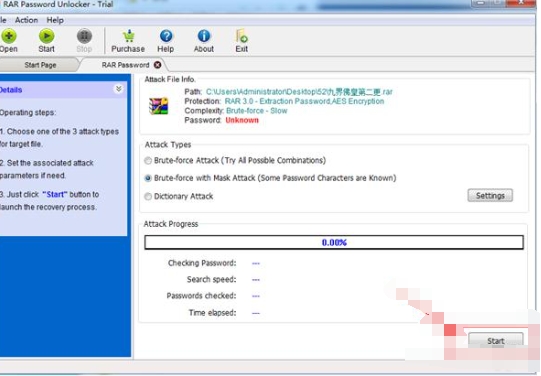Image resolution: width=541 pixels, height=376 pixels.
Task: Click the blue Help question mark icon
Action: pos(166,36)
